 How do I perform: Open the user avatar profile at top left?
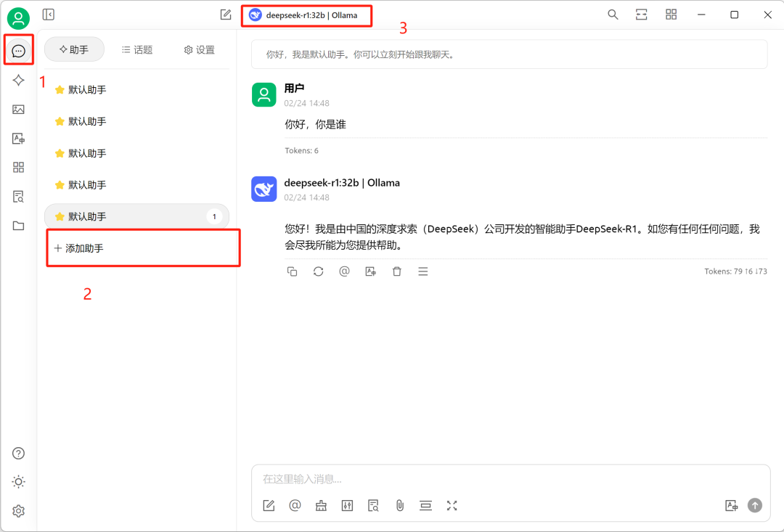click(18, 18)
